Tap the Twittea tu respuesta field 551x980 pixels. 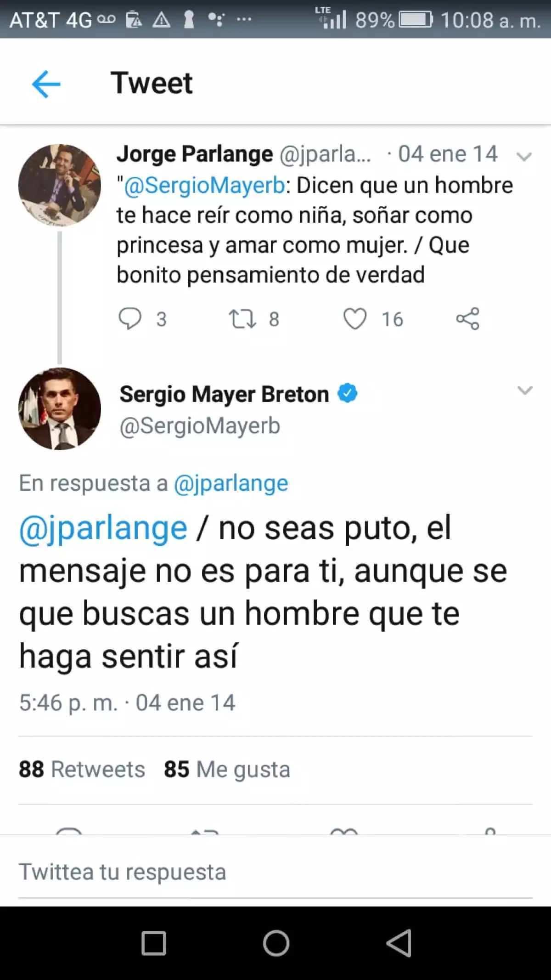point(275,872)
